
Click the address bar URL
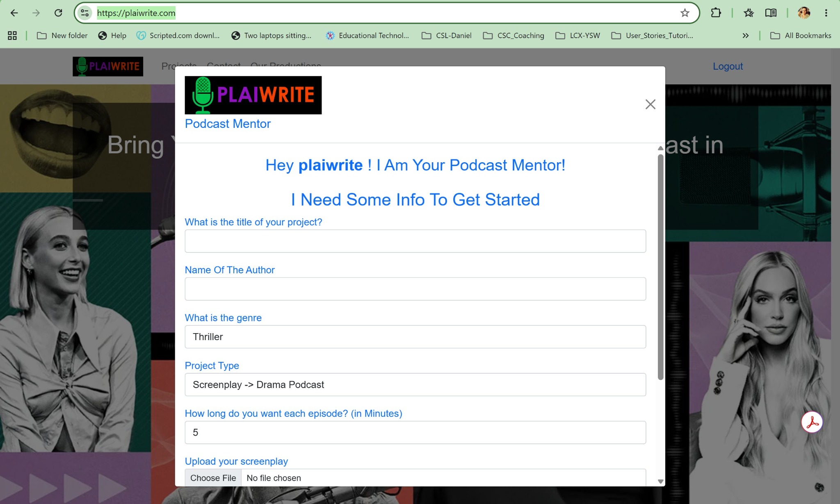136,13
